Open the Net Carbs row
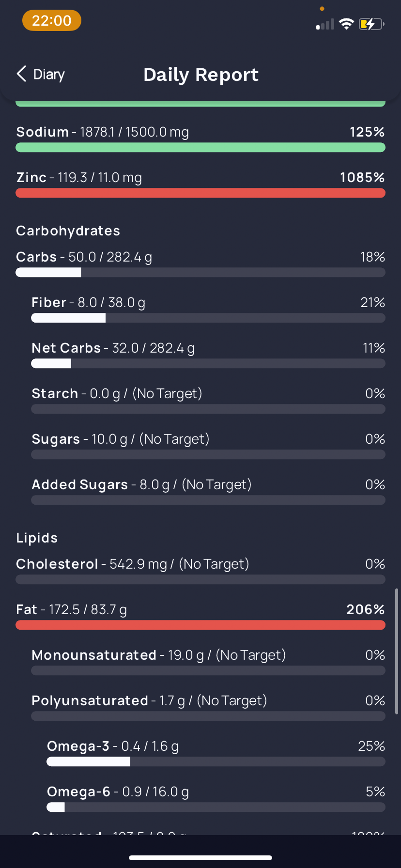Viewport: 401px width, 868px height. coord(208,354)
